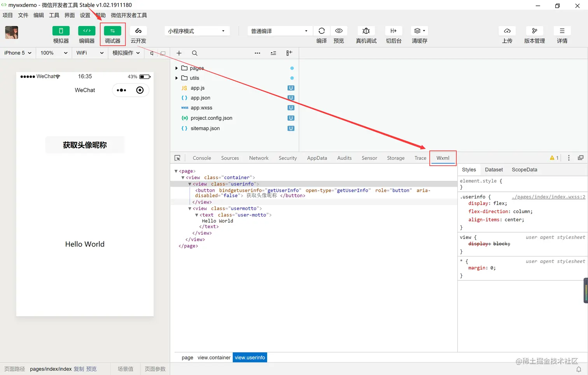The image size is (588, 375).
Task: Click the 获取头像昵称 button in simulator
Action: click(x=85, y=145)
